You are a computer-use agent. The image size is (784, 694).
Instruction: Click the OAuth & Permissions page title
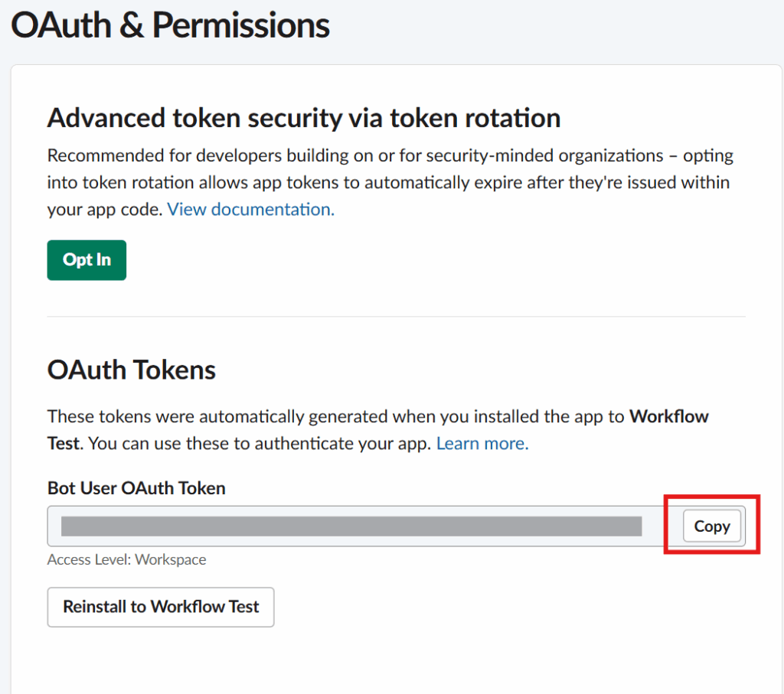point(170,26)
